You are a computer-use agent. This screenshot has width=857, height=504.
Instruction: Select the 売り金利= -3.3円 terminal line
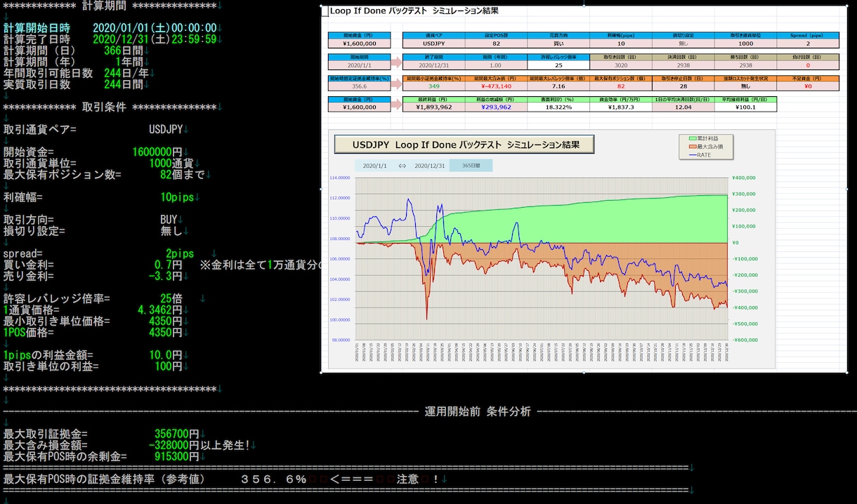94,276
